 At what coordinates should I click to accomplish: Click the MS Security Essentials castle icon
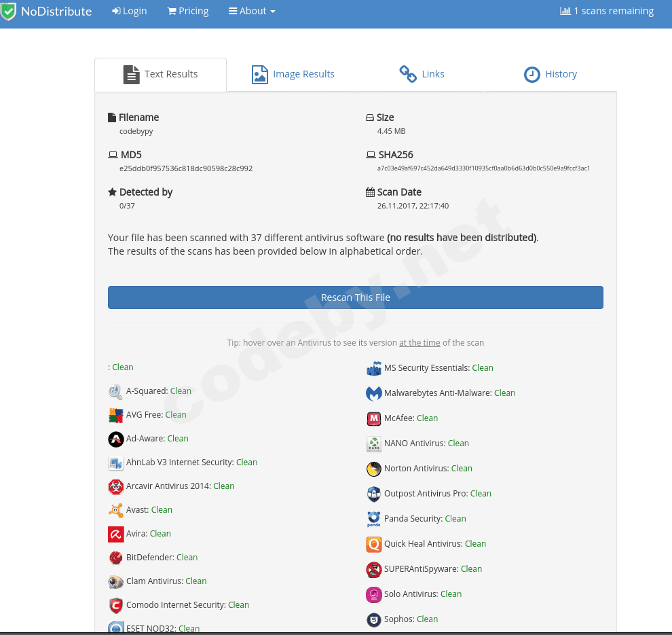pyautogui.click(x=374, y=368)
